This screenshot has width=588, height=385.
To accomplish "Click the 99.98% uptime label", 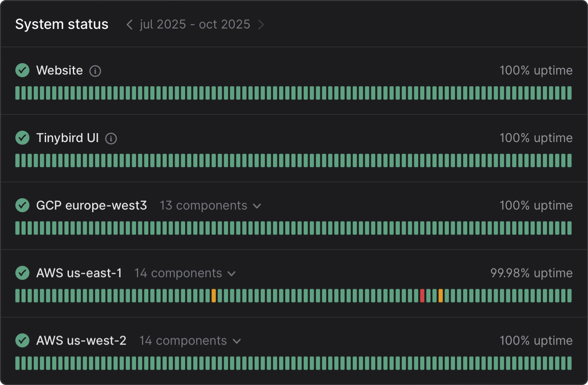I will click(531, 273).
